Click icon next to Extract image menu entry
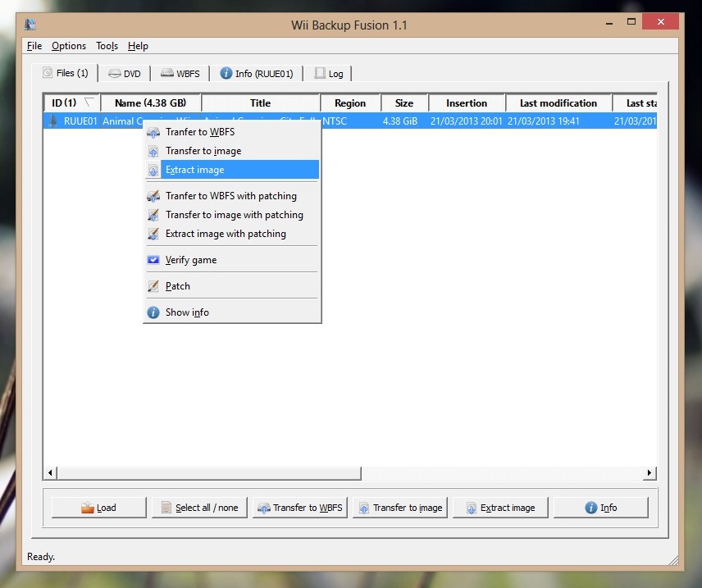 [x=153, y=171]
